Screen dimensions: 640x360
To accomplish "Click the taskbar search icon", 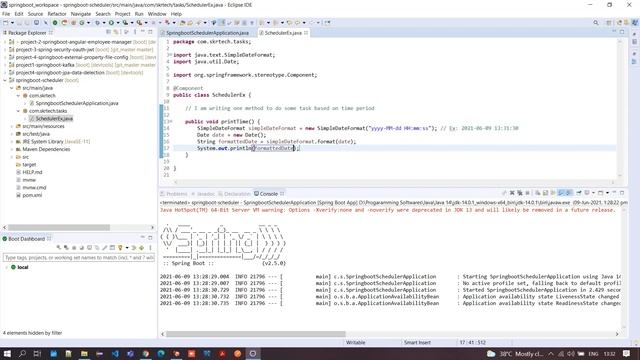I will coord(22,353).
